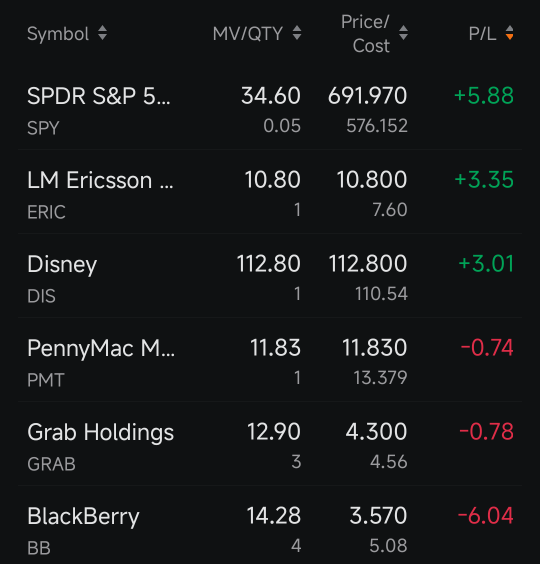This screenshot has height=564, width=540.
Task: Select the MV/QTY column header
Action: click(248, 34)
